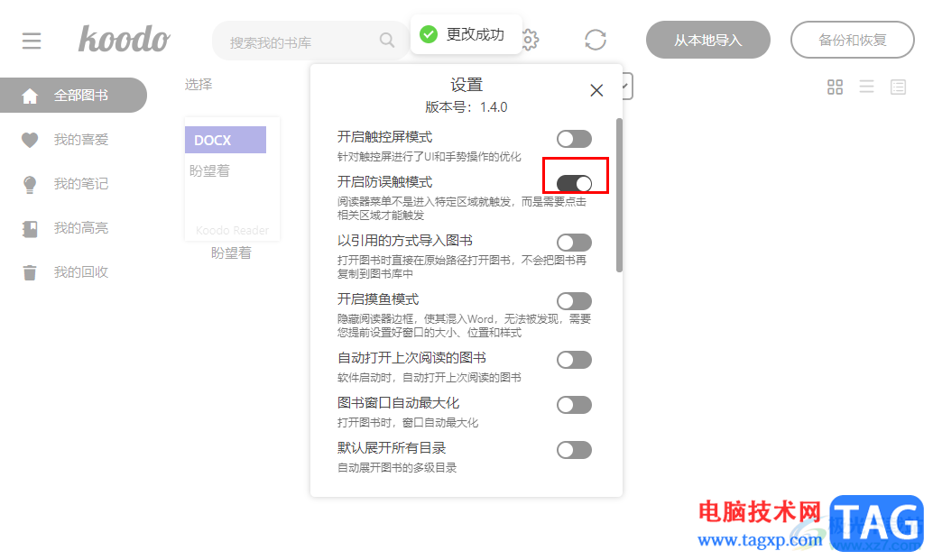Toggle 开启触控屏模式 switch
The width and height of the screenshot is (933, 560).
pos(574,139)
